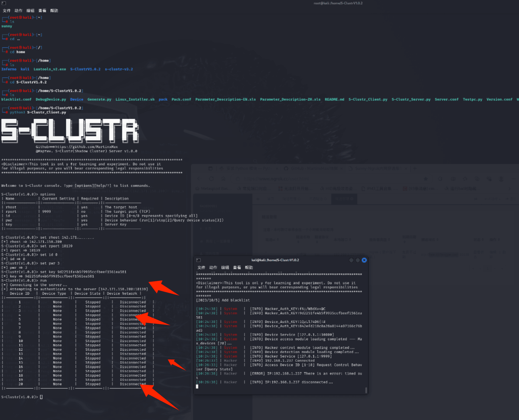Click Generate.py in ls output
This screenshot has width=519, height=420.
pyautogui.click(x=99, y=99)
